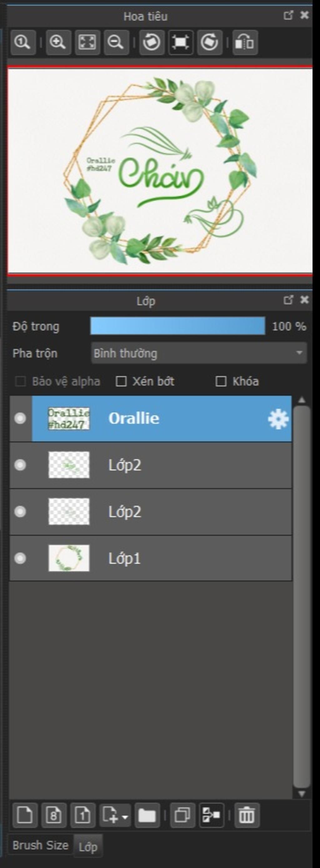Expand the add layer type dropdown arrow
Viewport: 320px width, 868px height.
125,817
